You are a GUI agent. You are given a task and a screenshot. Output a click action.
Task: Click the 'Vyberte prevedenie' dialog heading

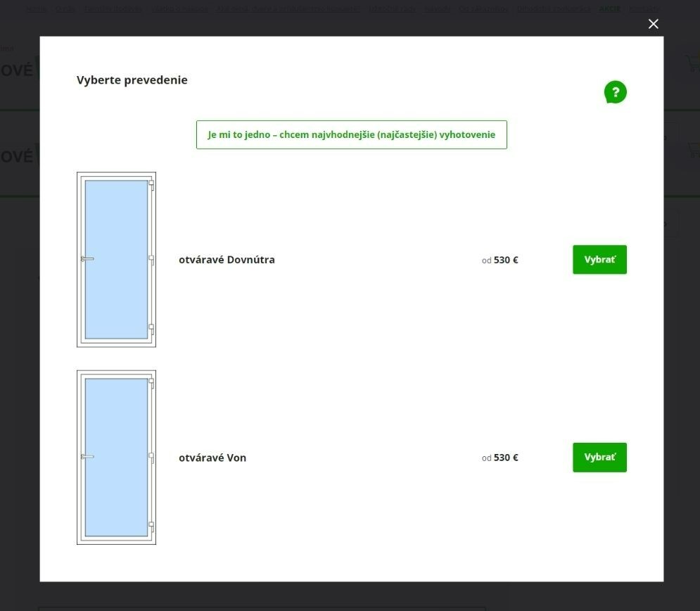click(132, 80)
